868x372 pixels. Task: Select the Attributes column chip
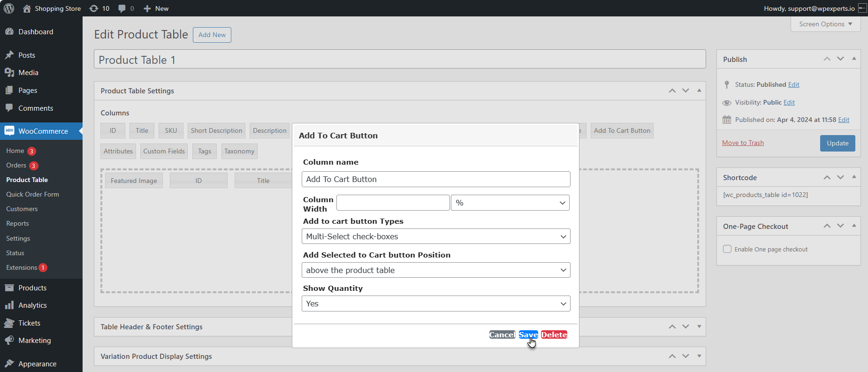coord(118,152)
